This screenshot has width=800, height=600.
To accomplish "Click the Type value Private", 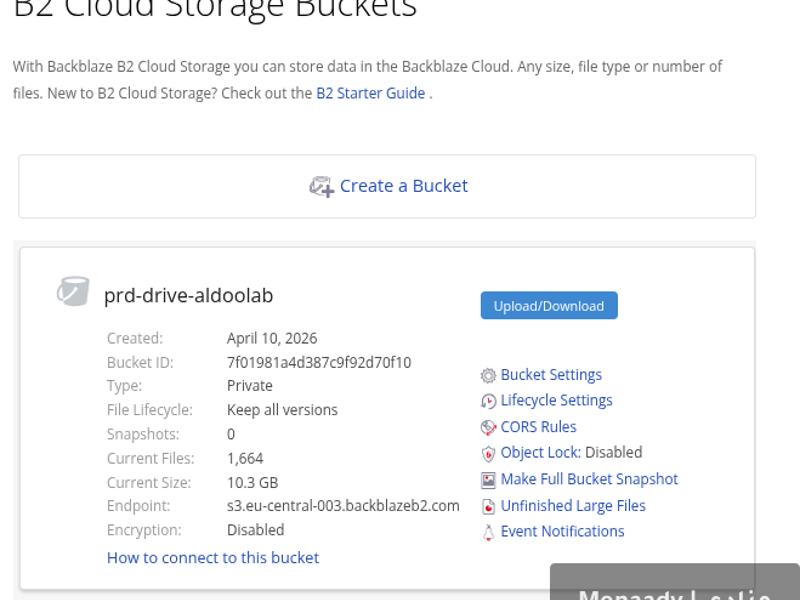I will click(x=249, y=386).
